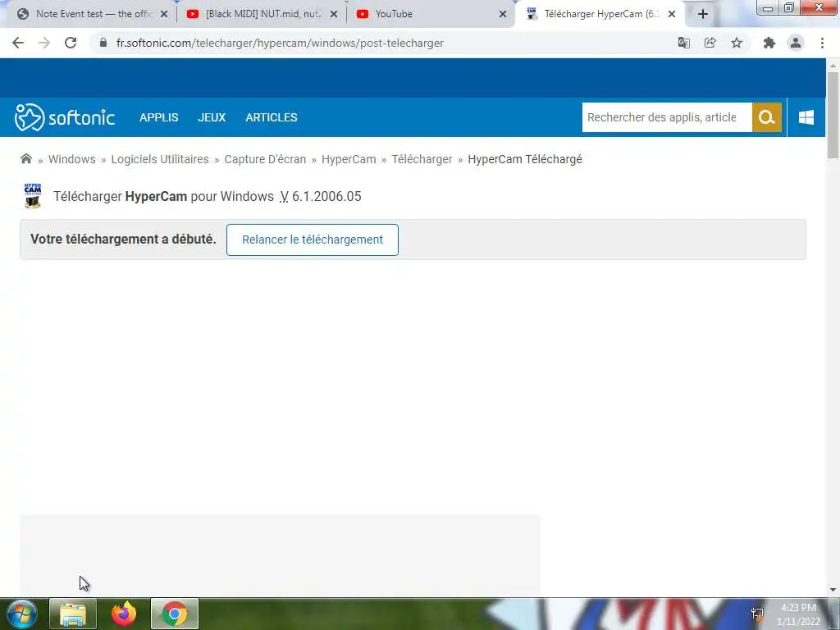Click the home icon in breadcrumb

[25, 158]
